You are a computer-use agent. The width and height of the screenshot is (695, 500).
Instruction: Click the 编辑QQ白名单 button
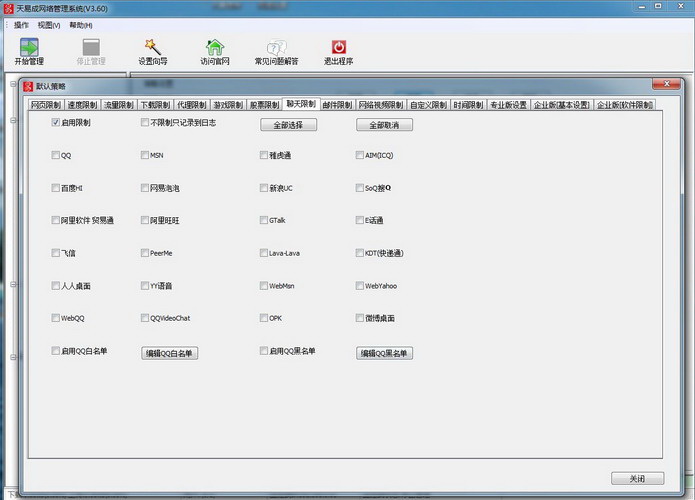coord(169,353)
